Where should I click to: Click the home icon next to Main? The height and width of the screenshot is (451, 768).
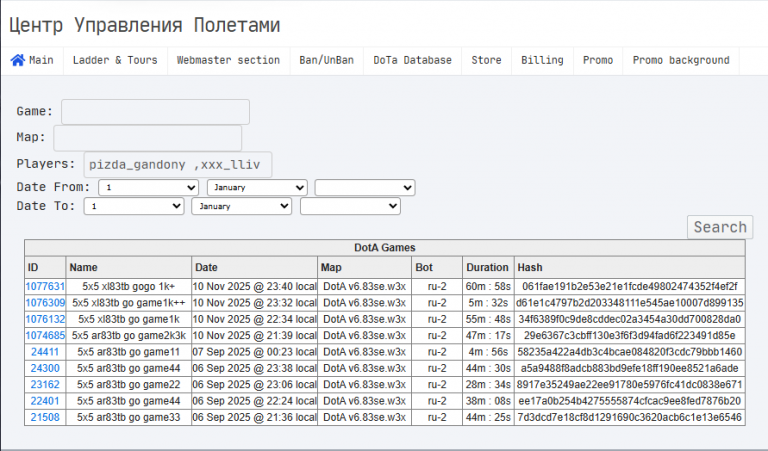tap(18, 60)
